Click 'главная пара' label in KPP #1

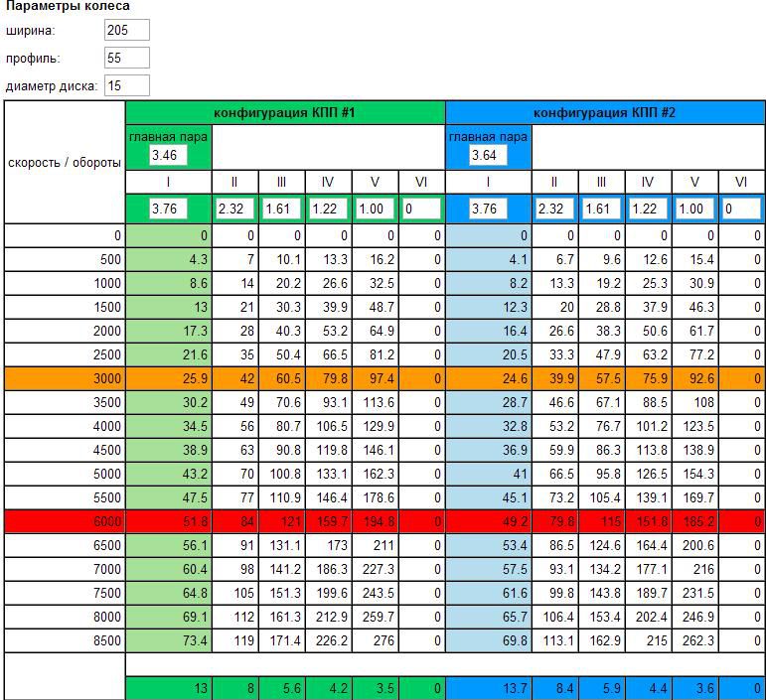168,137
